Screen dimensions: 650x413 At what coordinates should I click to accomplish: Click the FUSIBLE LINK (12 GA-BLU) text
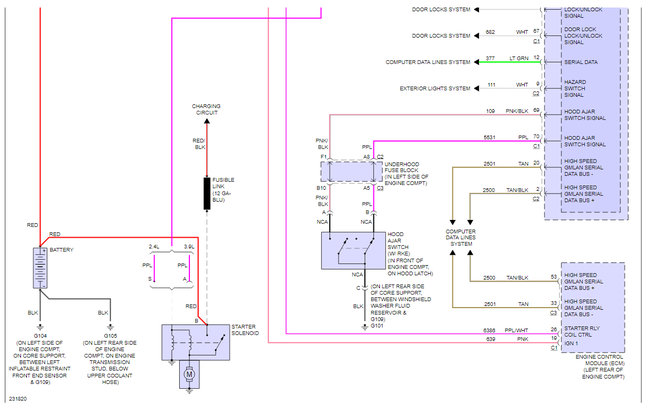tap(223, 190)
